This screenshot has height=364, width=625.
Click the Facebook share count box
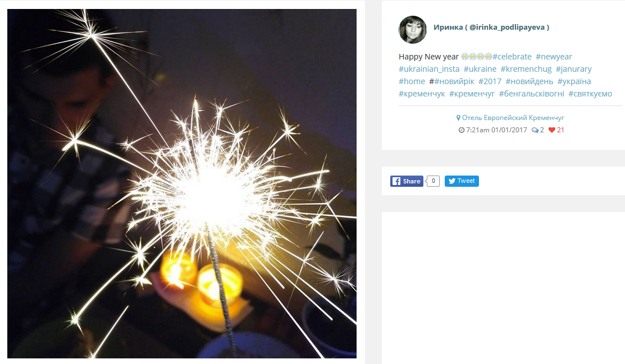pyautogui.click(x=434, y=181)
